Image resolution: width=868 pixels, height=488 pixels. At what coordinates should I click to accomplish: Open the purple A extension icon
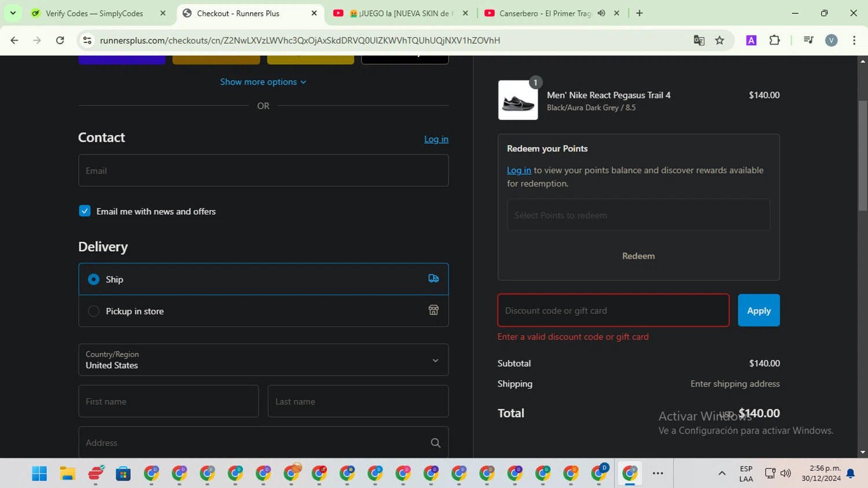(751, 40)
